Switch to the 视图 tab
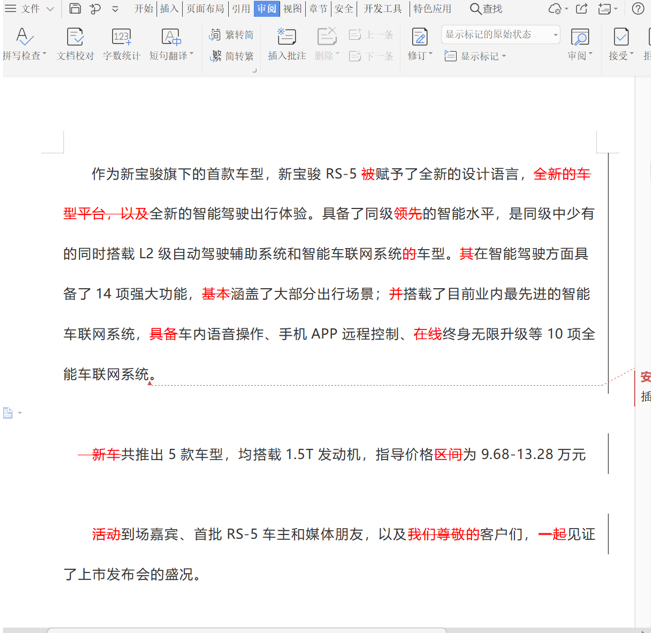Image resolution: width=651 pixels, height=633 pixels. (x=292, y=9)
